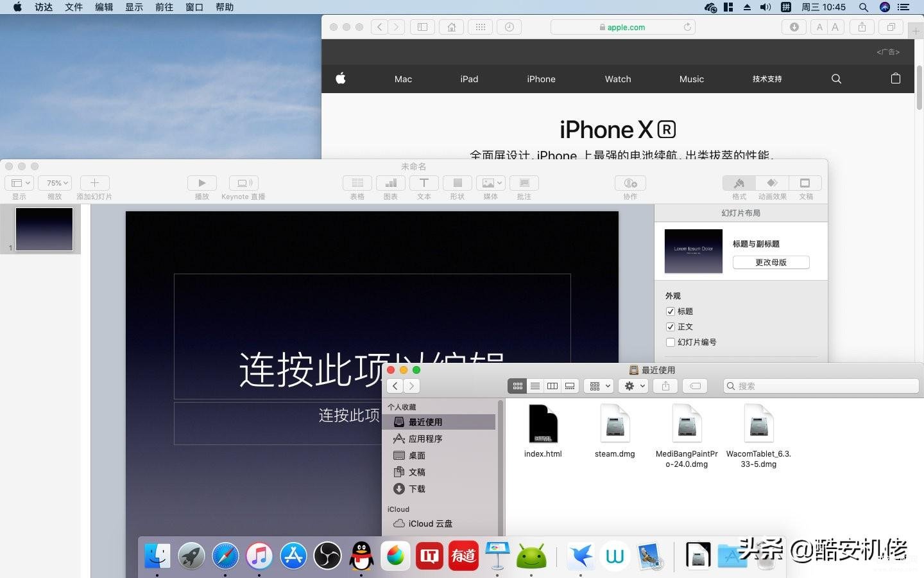Open 窗口 menu in menu bar
The height and width of the screenshot is (578, 924).
point(194,7)
